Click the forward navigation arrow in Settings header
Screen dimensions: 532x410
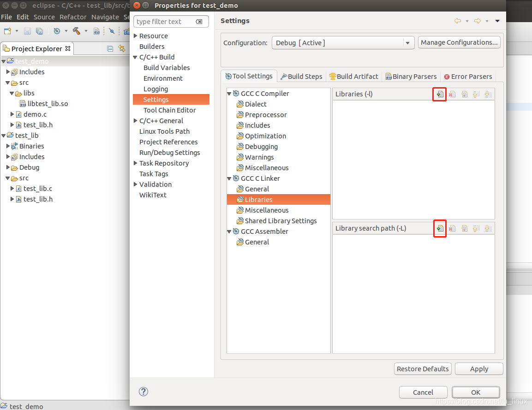click(x=478, y=21)
